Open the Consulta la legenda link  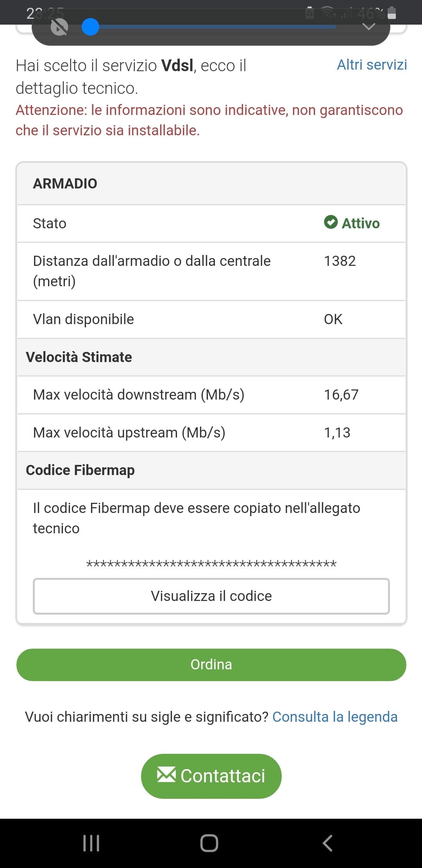[x=334, y=717]
